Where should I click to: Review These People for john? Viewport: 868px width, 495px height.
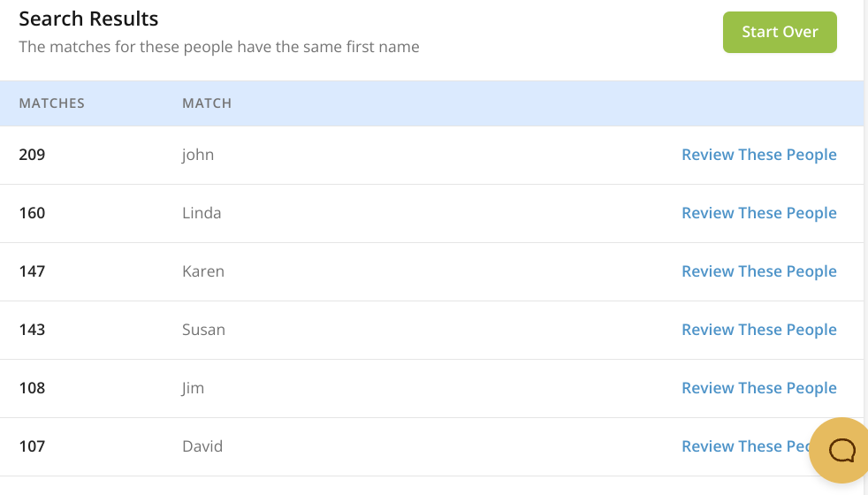pyautogui.click(x=758, y=155)
